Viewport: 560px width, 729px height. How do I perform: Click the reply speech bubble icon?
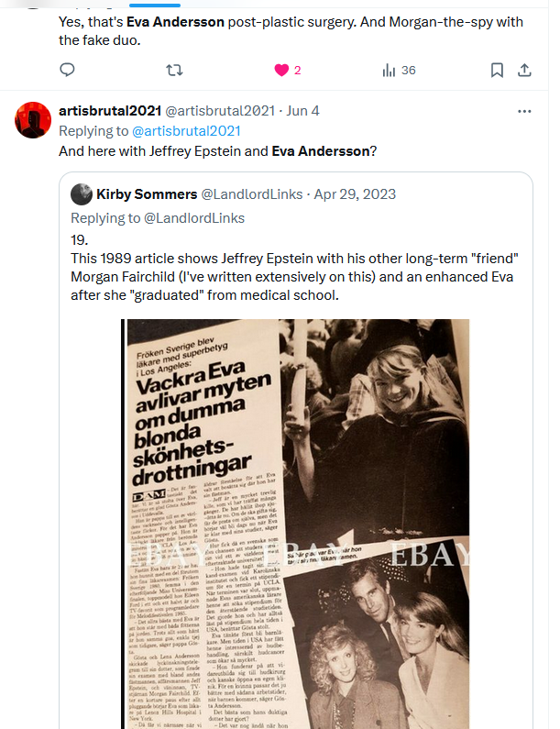[x=68, y=70]
